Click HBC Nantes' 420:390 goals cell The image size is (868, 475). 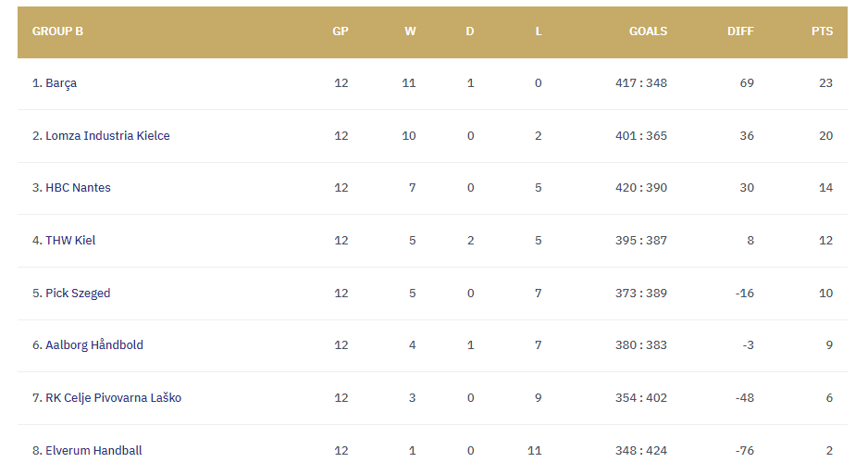pyautogui.click(x=641, y=188)
